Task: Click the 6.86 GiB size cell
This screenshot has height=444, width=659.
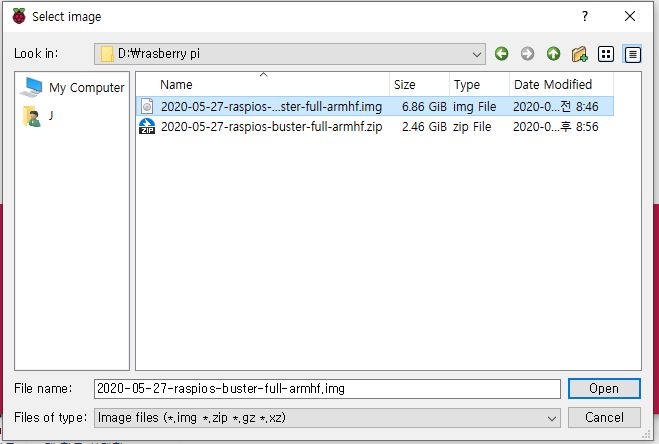Action: pos(424,107)
